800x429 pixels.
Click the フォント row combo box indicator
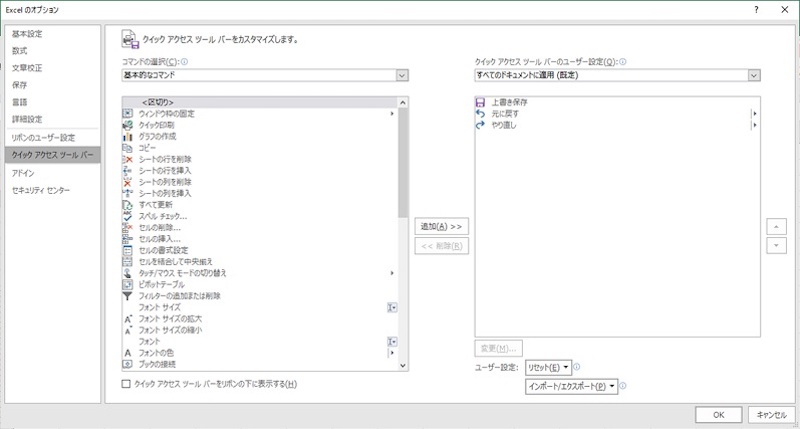392,341
